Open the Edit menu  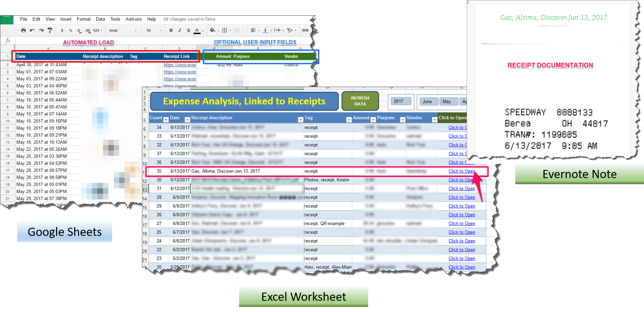click(x=36, y=19)
